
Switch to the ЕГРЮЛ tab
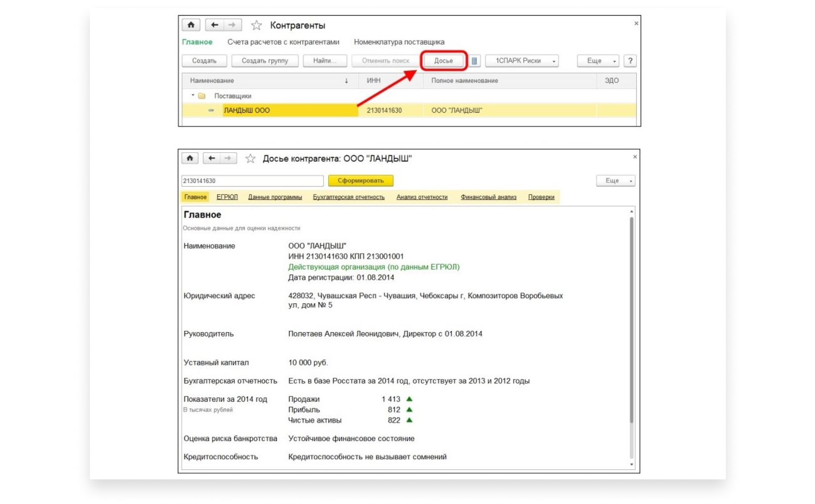point(227,197)
